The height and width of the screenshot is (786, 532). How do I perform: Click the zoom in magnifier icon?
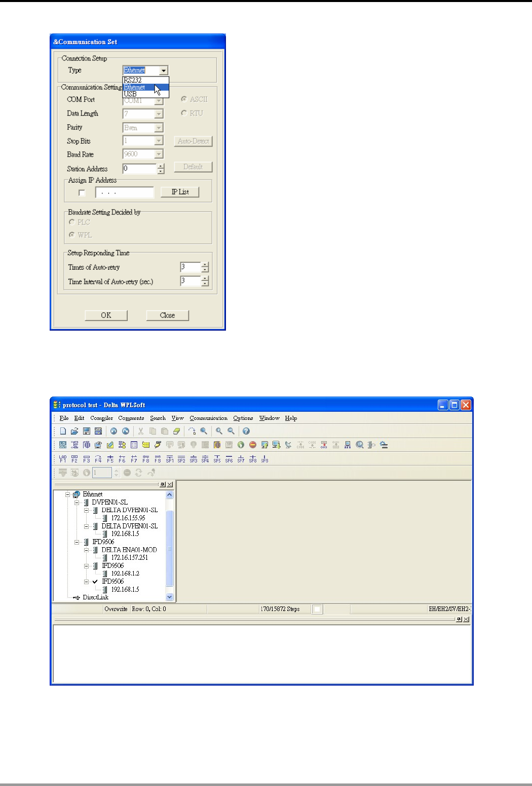coord(219,431)
